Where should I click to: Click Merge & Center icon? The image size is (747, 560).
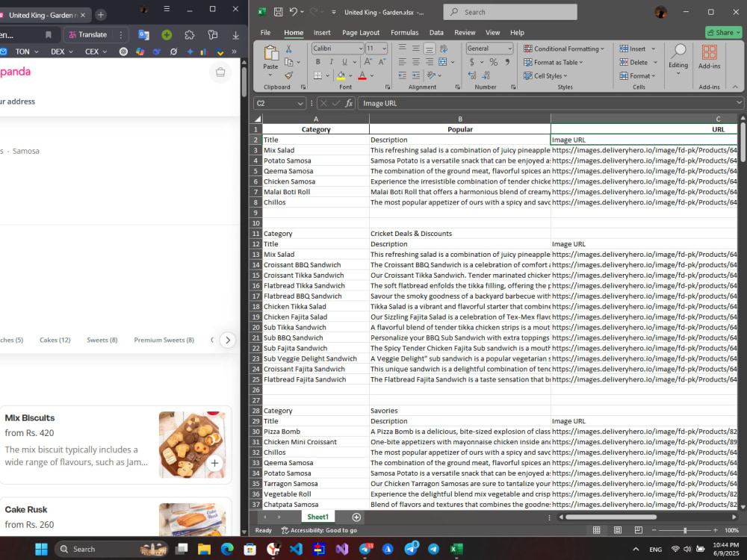[442, 62]
